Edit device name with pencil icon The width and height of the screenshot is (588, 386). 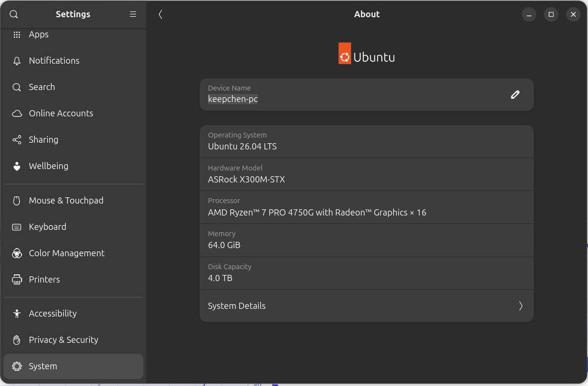tap(515, 94)
